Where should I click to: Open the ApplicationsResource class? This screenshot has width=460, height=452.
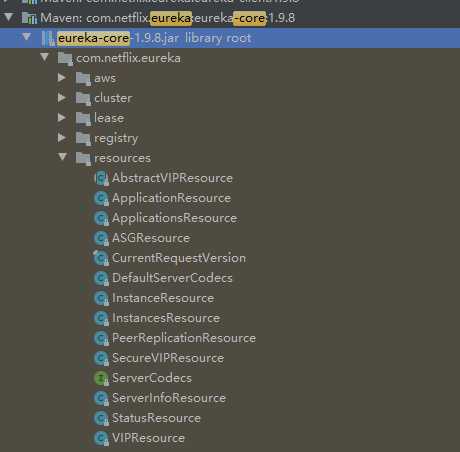[x=175, y=218]
